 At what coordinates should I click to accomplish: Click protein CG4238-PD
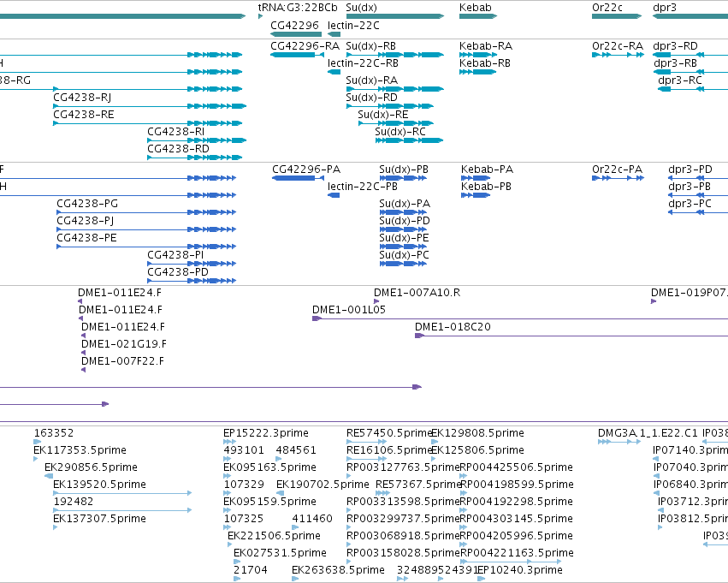click(192, 281)
